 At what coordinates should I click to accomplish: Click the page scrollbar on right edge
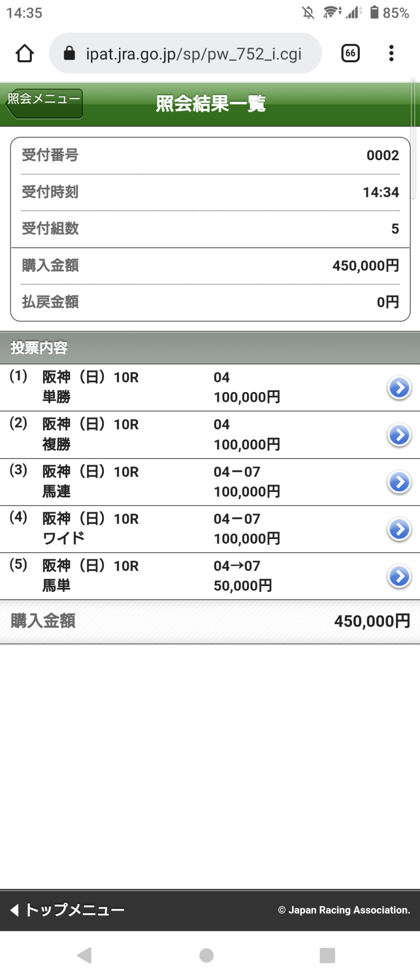(x=413, y=139)
